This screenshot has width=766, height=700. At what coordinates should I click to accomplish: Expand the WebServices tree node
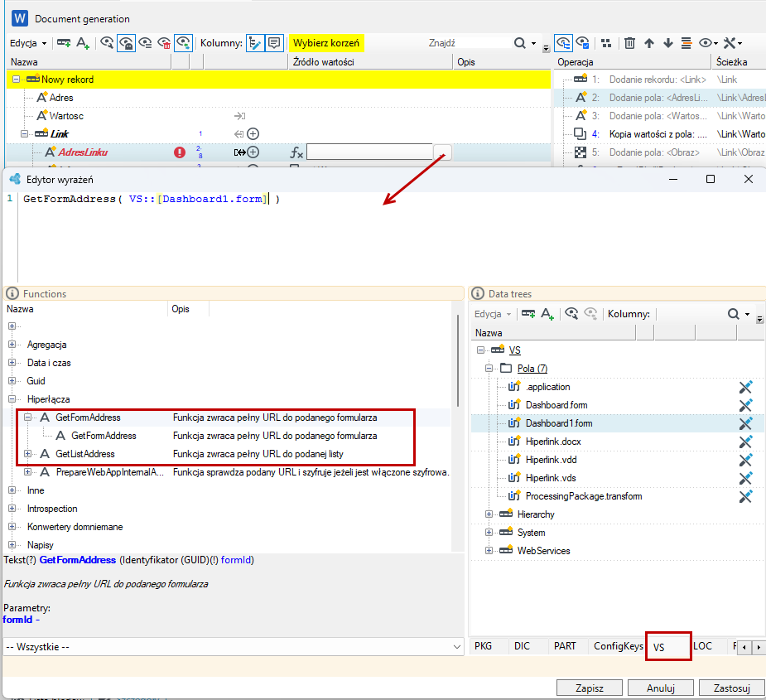(x=489, y=551)
